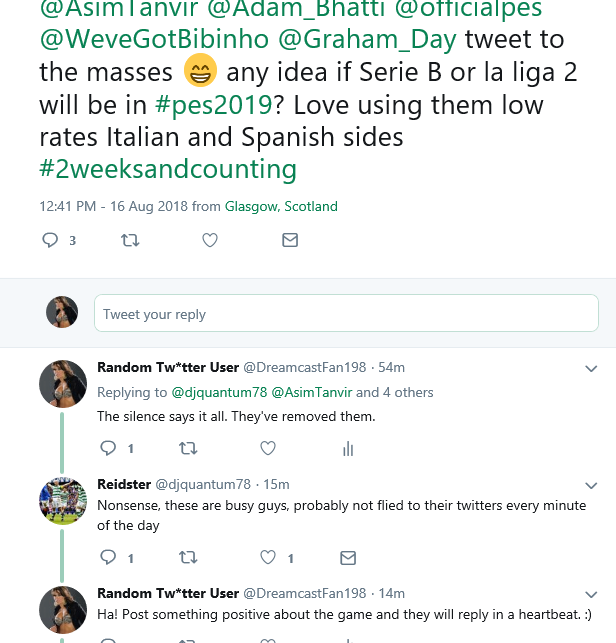Open the chevron menu on 54m reply
616x643 pixels.
point(589,368)
